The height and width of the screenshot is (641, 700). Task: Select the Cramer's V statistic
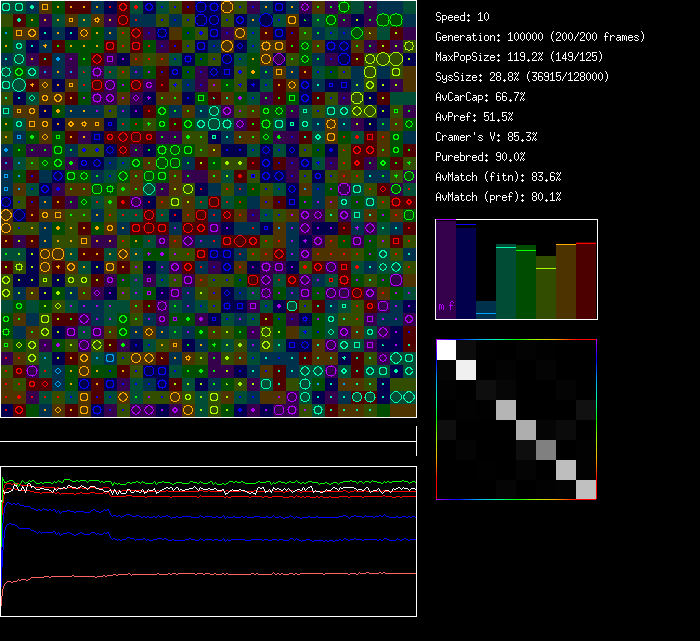(486, 137)
